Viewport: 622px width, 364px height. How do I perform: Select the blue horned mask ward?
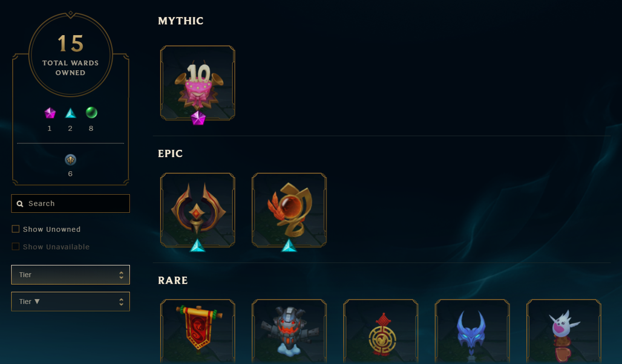click(x=472, y=331)
